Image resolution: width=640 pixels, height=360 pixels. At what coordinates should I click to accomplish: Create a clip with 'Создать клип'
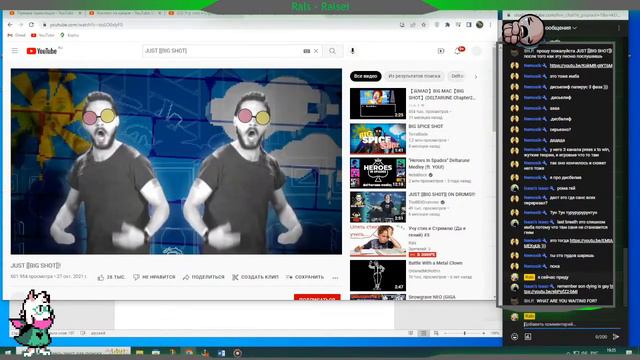(255, 277)
